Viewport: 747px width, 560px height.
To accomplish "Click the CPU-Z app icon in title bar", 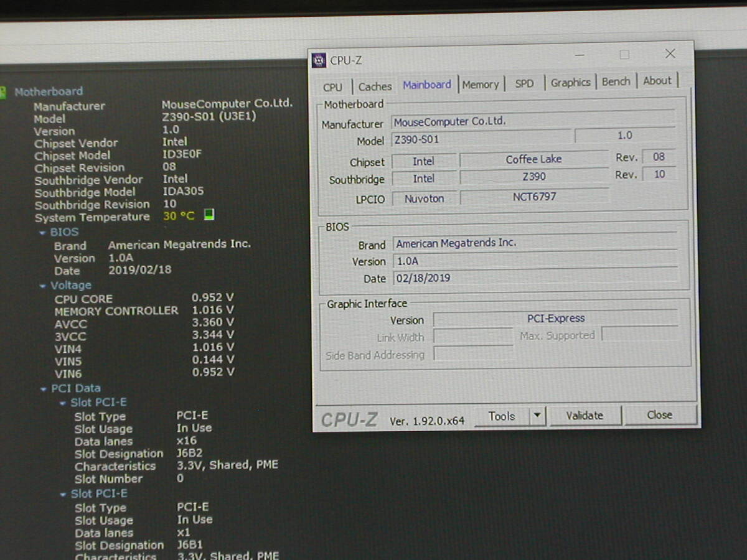I will (x=319, y=61).
